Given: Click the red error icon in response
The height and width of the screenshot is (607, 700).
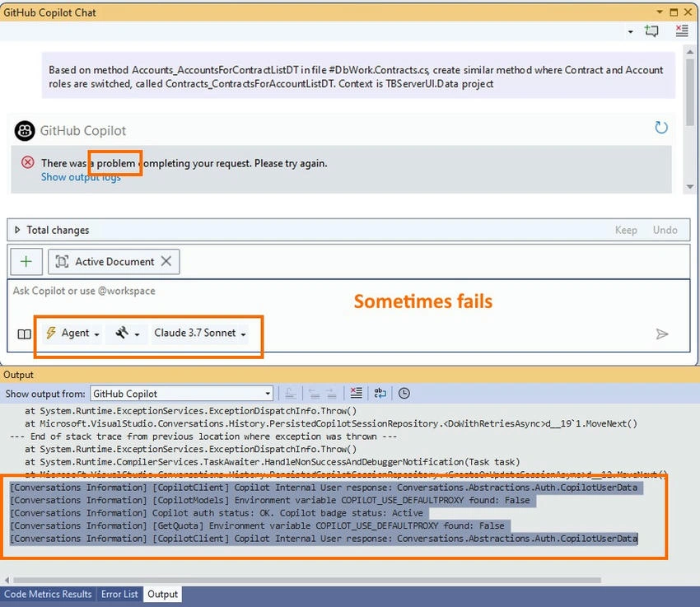Looking at the screenshot, I should pos(28,162).
